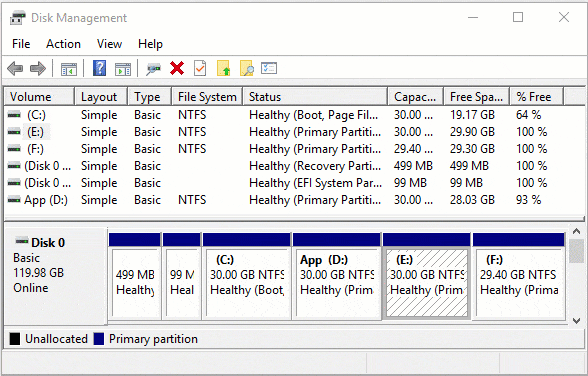Viewport: 588px width, 376px height.
Task: Maximize the Disk Management window
Action: [518, 17]
